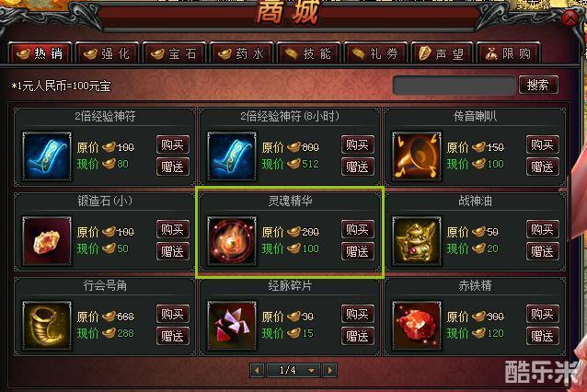Image resolution: width=587 pixels, height=392 pixels.
Task: Open the page selector dropdown showing 1/4
Action: [293, 370]
